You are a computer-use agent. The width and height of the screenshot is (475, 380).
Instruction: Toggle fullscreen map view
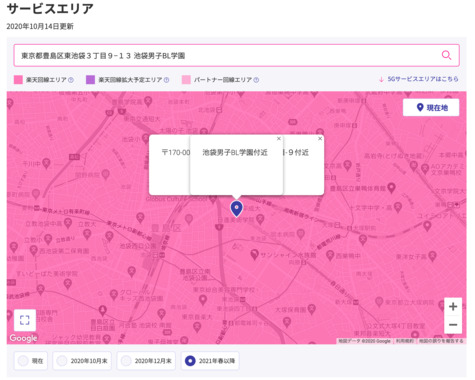click(25, 320)
